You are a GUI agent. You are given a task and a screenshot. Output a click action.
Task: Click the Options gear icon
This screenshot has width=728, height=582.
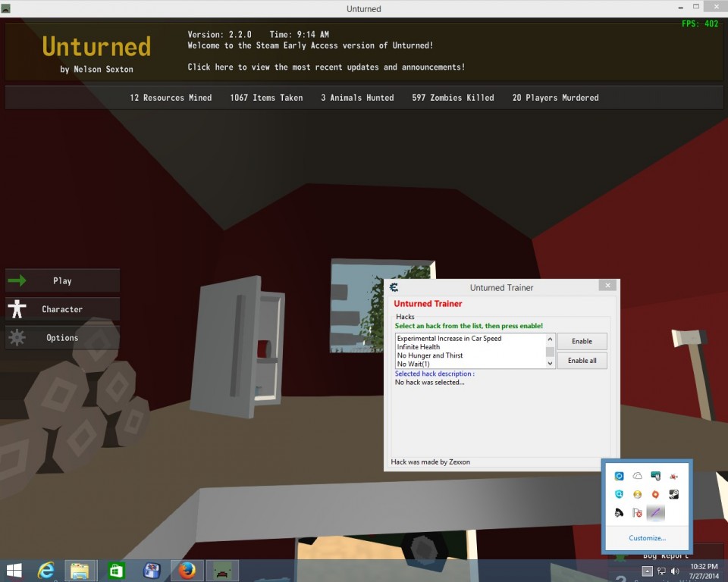17,337
